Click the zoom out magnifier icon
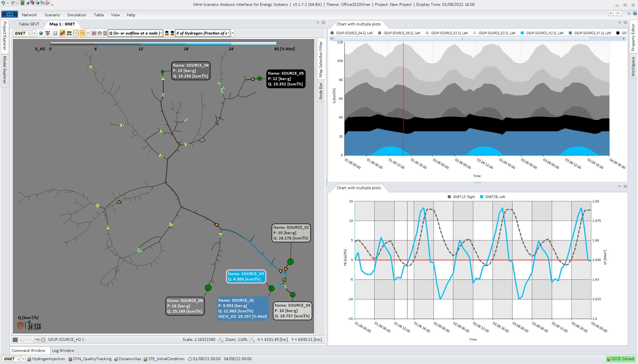The height and width of the screenshot is (364, 638). coord(252,340)
